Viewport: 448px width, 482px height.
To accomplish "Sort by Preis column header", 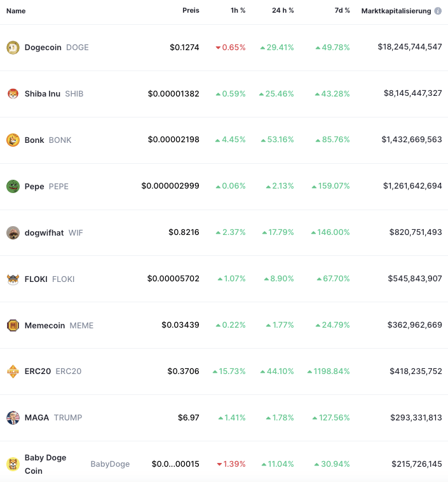I will coord(191,10).
